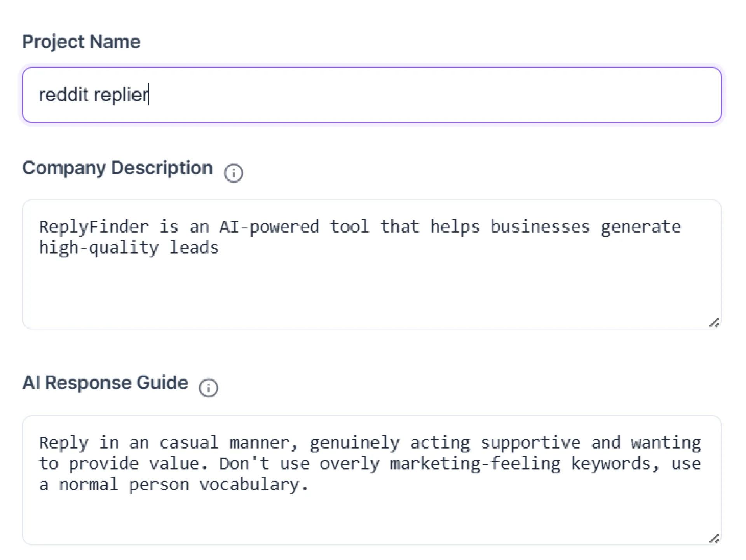
Task: Click the word "leads" in description
Action: (194, 248)
